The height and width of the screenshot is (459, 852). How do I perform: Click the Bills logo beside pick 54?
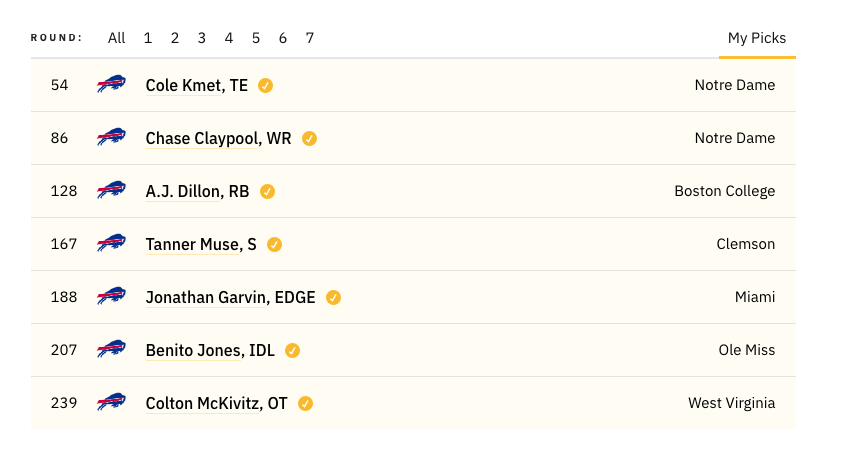pyautogui.click(x=111, y=84)
